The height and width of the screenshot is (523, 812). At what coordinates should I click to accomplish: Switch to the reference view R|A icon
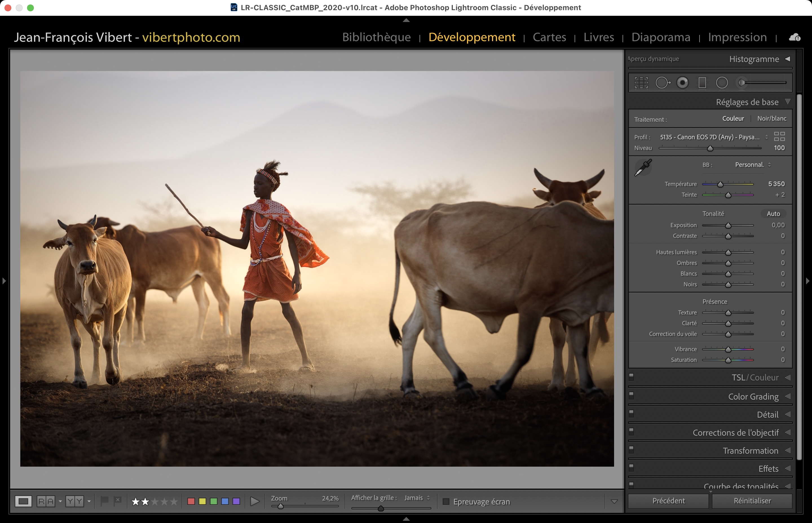(46, 501)
